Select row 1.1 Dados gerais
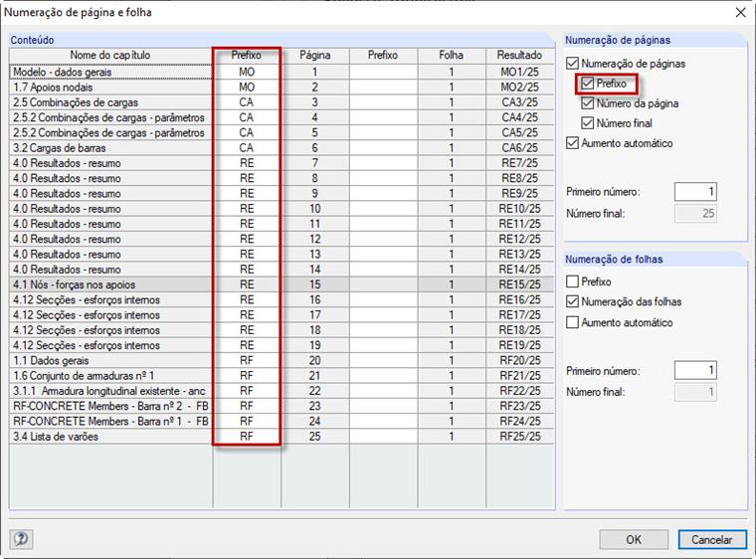Screen dimensions: 756x559 point(110,360)
